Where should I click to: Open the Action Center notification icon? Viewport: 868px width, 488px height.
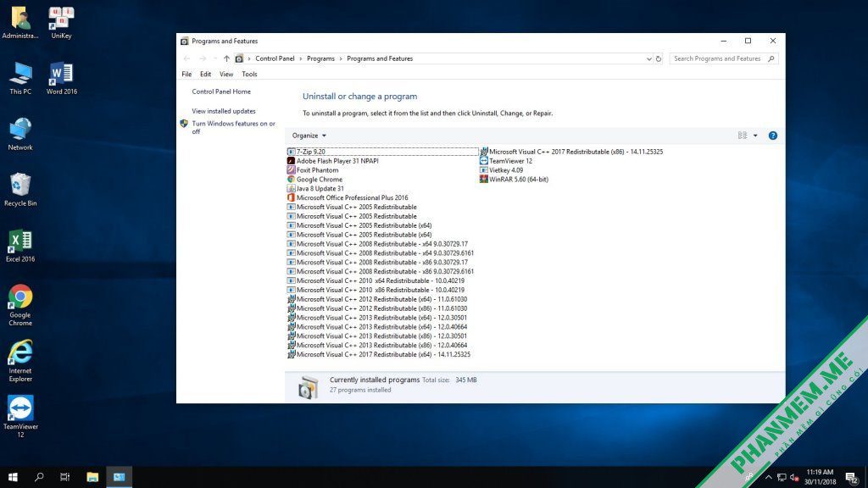point(851,478)
